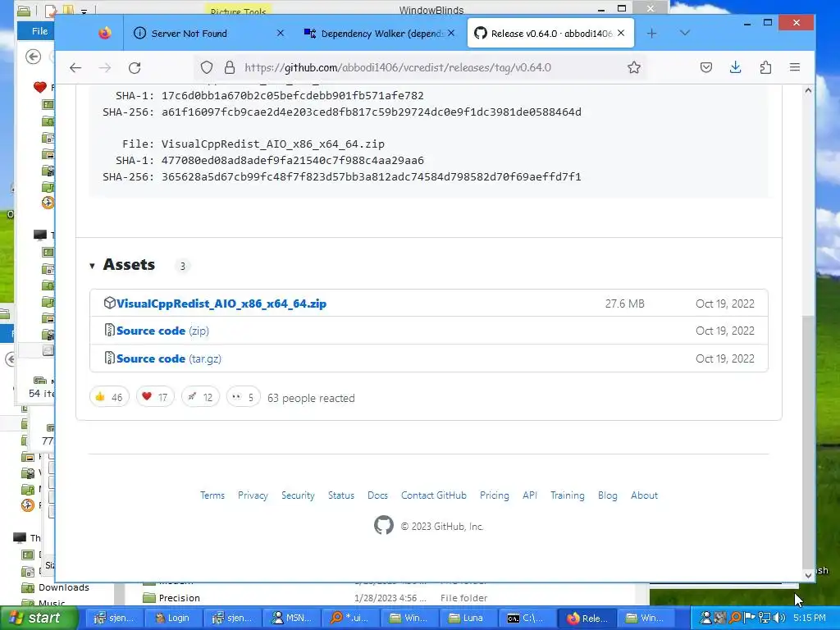This screenshot has width=840, height=630.
Task: Toggle thumbs up reaction 46
Action: pos(109,397)
